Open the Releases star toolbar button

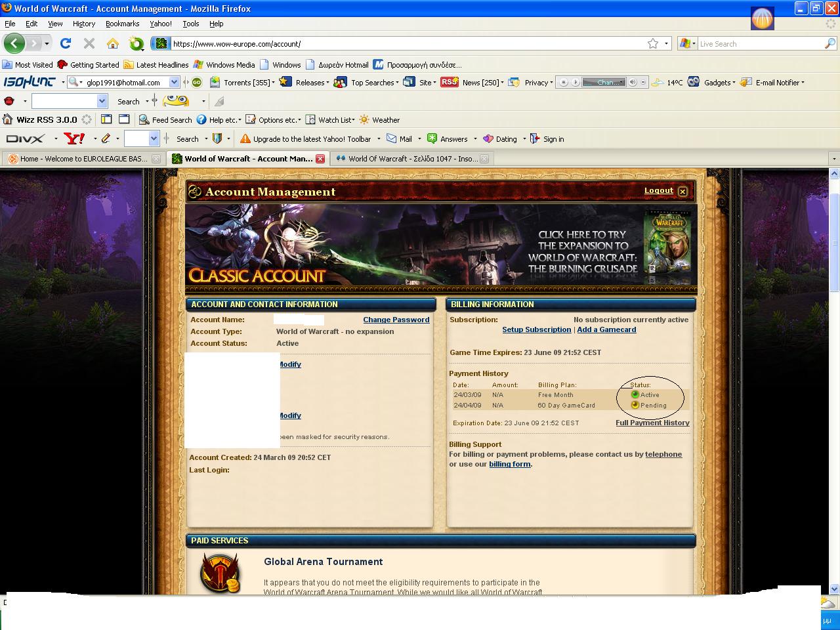click(x=304, y=82)
